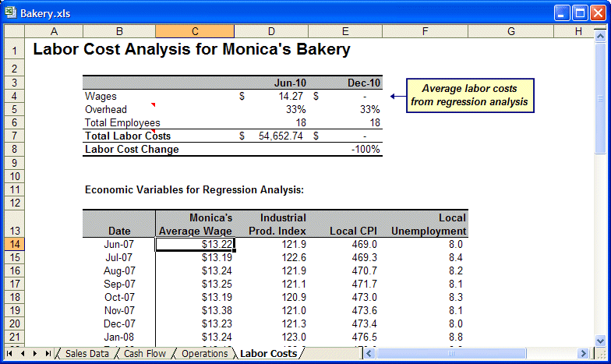Click the -100% labor cost change cell

tap(366, 149)
